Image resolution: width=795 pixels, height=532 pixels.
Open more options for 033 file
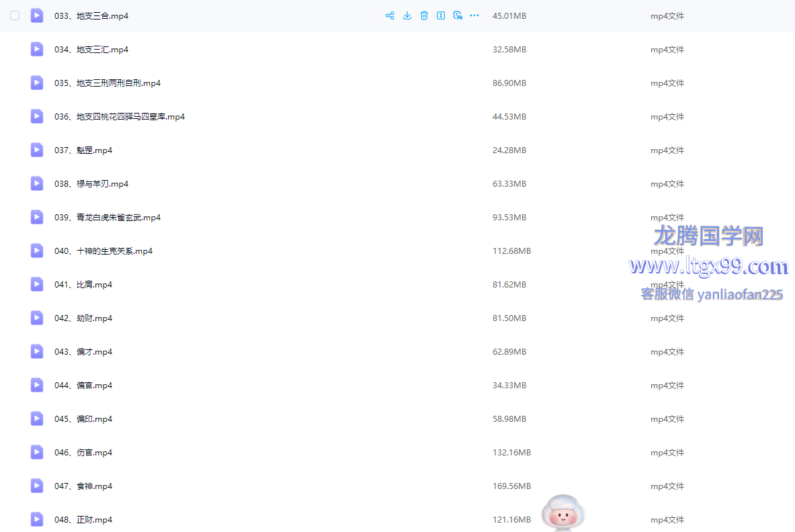[474, 15]
